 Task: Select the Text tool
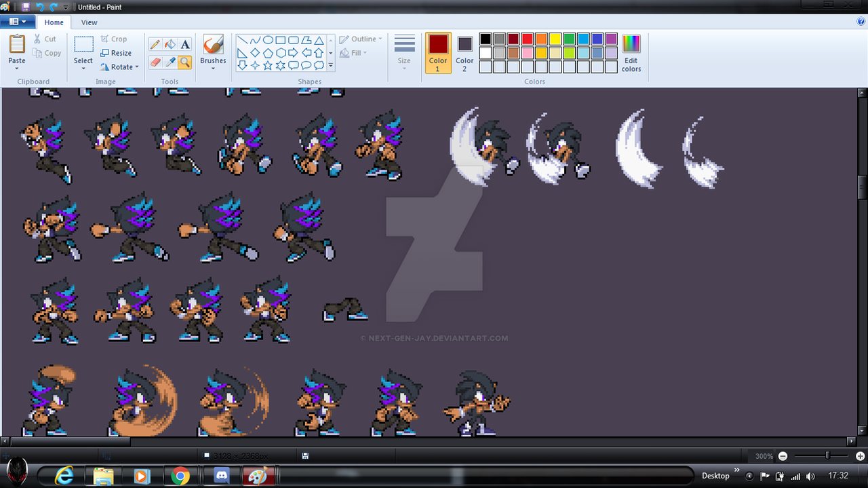(x=185, y=45)
